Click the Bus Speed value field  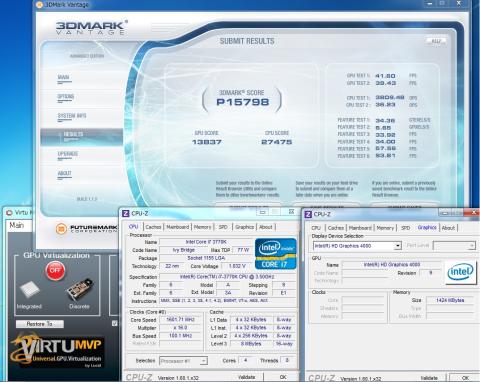coord(181,336)
